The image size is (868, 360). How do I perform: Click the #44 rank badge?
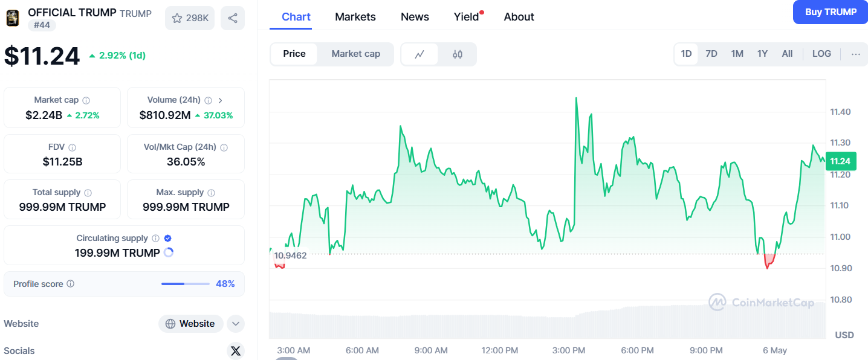coord(42,25)
